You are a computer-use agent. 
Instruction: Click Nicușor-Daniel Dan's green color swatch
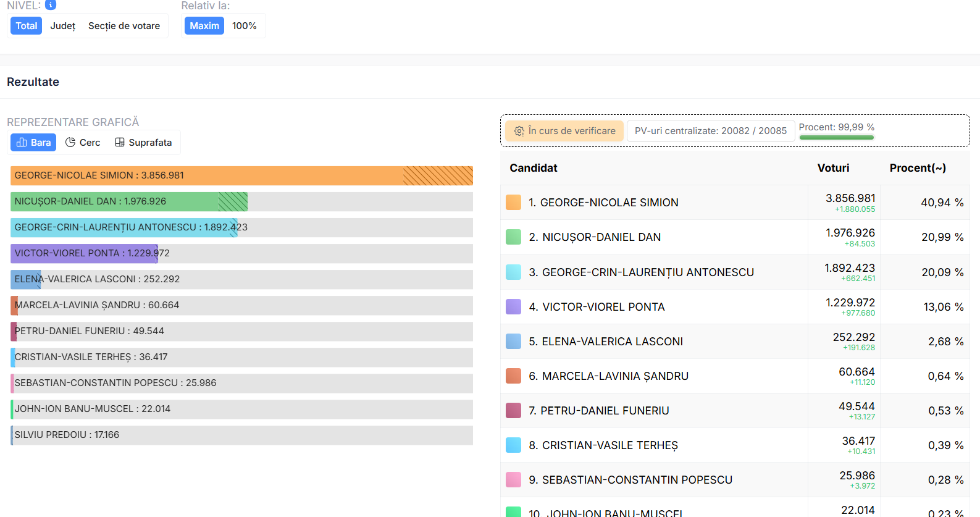(513, 237)
